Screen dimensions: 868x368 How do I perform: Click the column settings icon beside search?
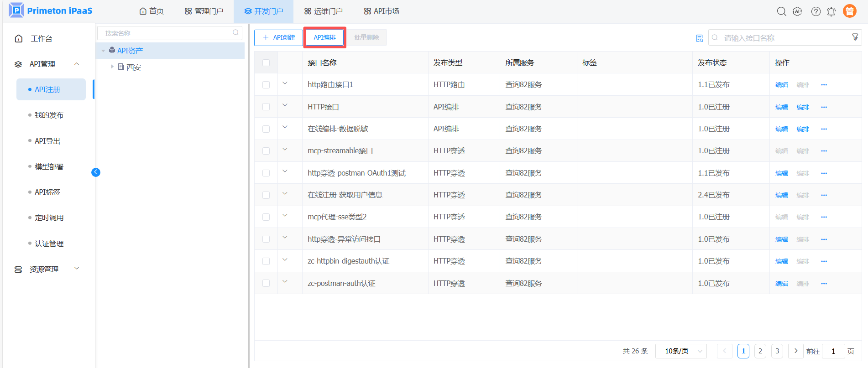click(699, 38)
